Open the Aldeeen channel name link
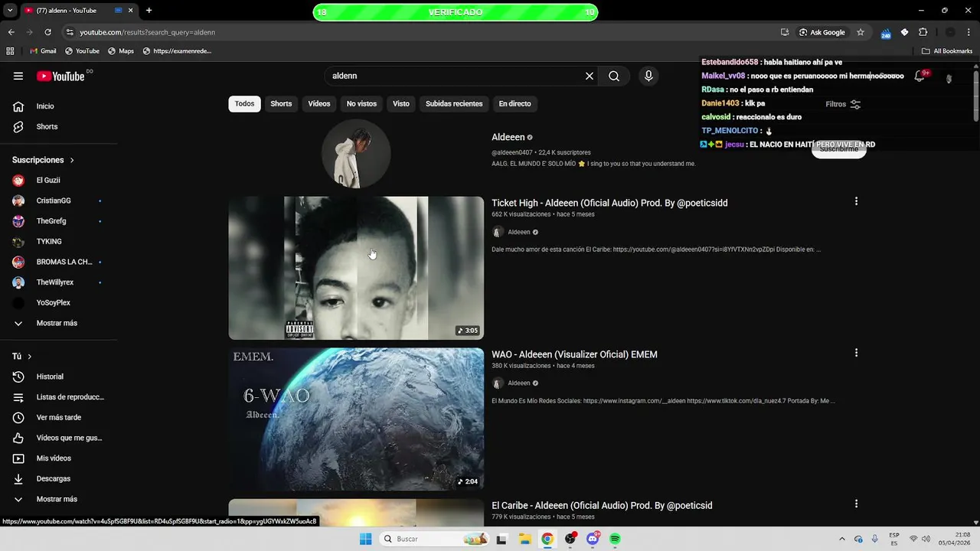The image size is (980, 551). 508,137
